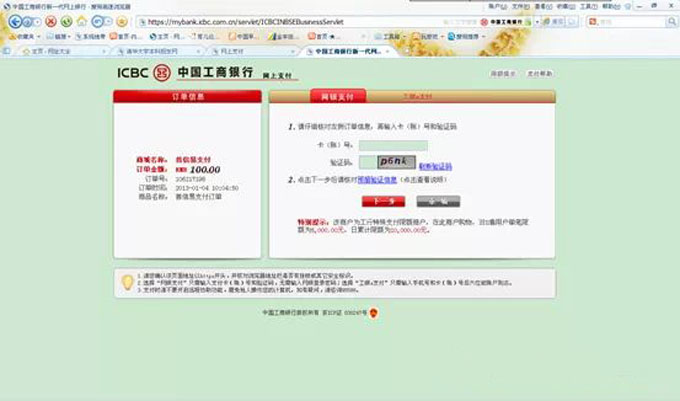Open the history dropdown beside Forward arrow
The image size is (680, 401).
pos(37,21)
